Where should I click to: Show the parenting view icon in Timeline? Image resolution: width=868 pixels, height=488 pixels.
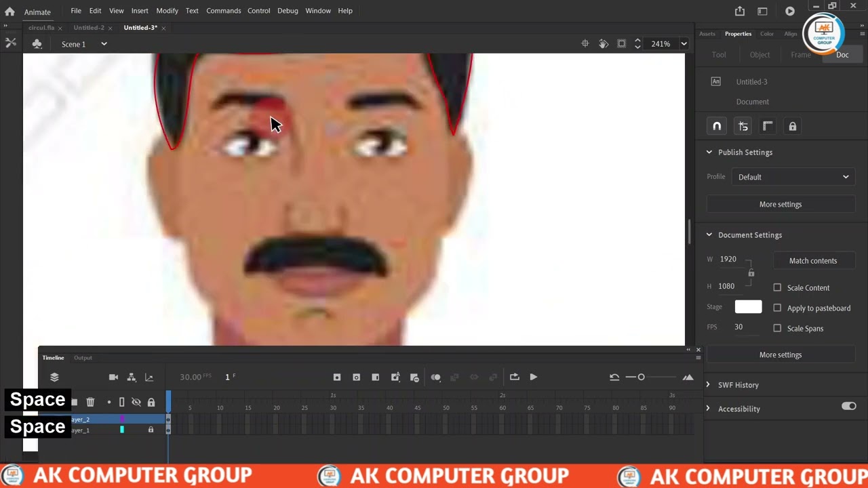132,377
